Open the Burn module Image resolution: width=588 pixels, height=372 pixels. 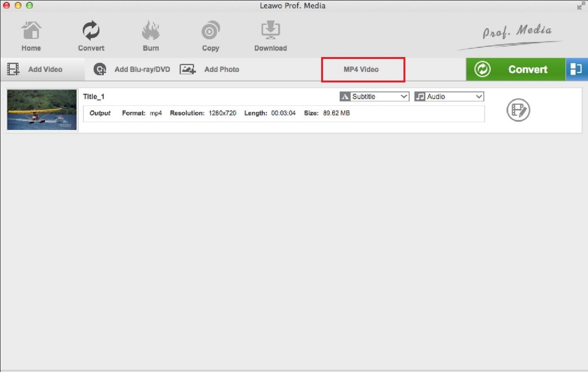point(151,35)
